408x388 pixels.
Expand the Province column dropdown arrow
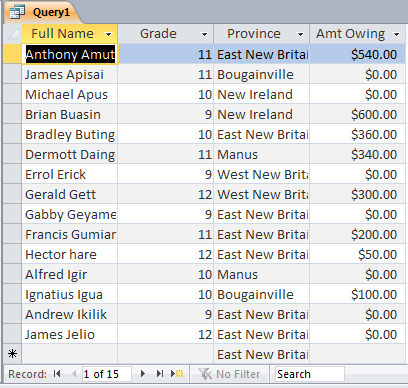(300, 34)
